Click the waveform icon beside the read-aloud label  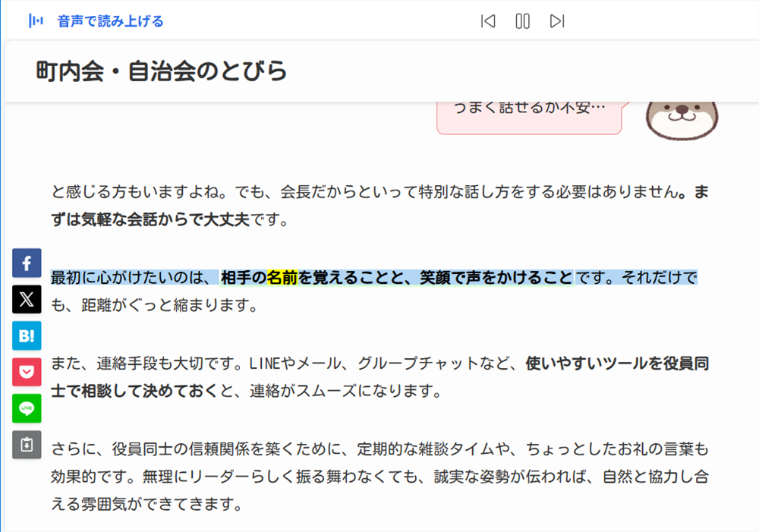pos(36,20)
